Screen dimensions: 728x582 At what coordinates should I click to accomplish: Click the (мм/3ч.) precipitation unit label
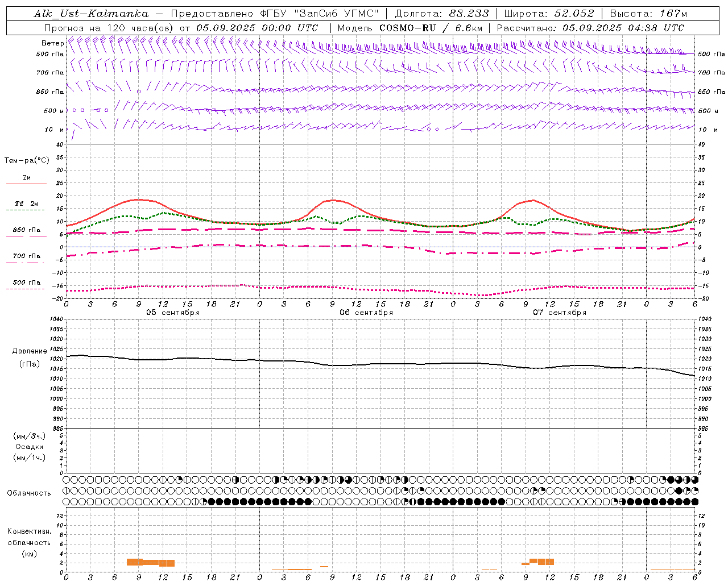click(30, 436)
